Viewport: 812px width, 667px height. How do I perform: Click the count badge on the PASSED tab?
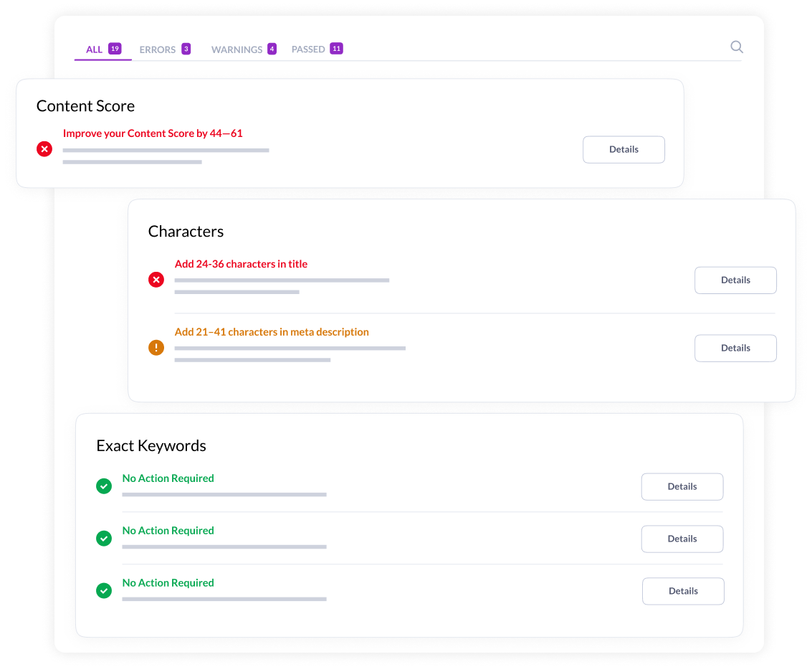337,48
